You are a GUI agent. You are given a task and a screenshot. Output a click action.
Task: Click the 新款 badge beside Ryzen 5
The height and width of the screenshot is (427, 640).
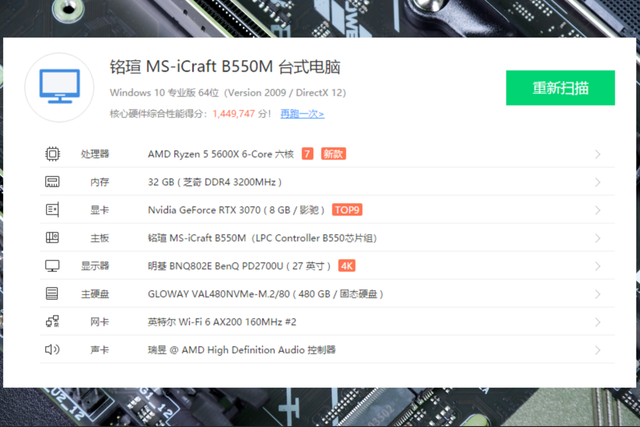click(x=333, y=154)
